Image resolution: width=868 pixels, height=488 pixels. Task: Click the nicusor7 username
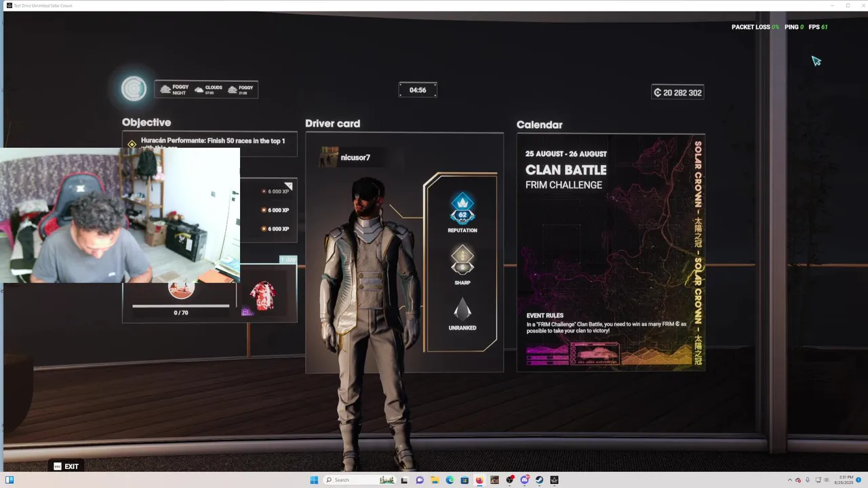[355, 158]
